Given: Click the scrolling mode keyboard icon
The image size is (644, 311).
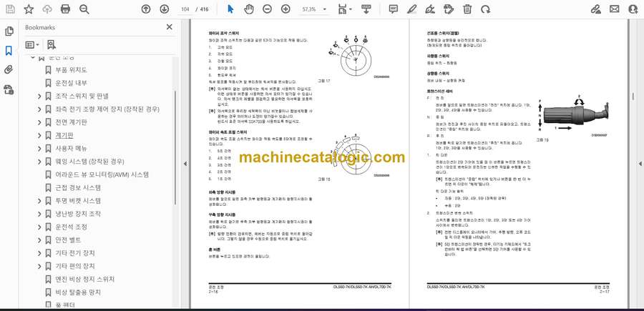Looking at the screenshot, I should coord(366,9).
